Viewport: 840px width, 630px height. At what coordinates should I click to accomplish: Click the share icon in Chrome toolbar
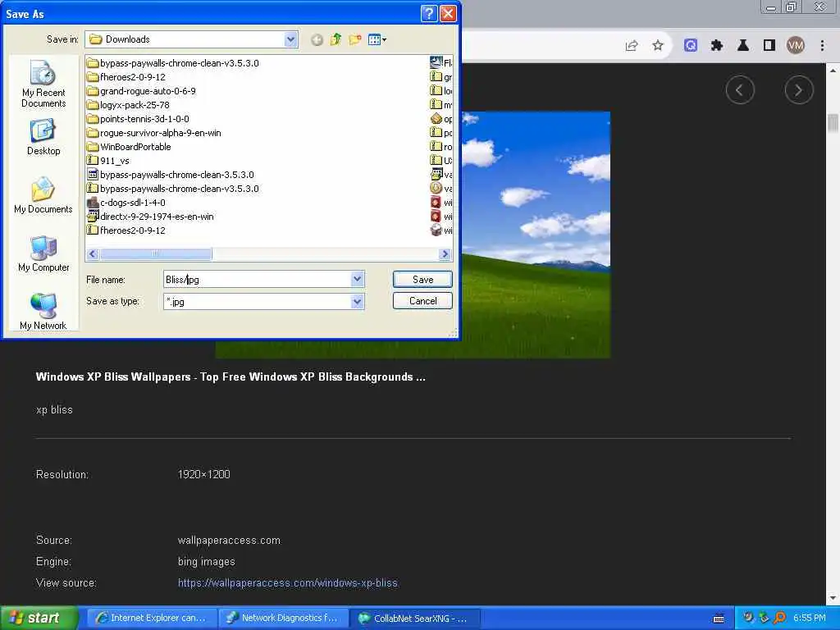(632, 46)
